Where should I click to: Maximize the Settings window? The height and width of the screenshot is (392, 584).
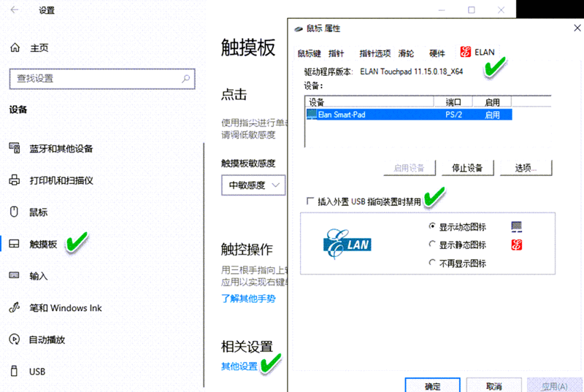(472, 10)
